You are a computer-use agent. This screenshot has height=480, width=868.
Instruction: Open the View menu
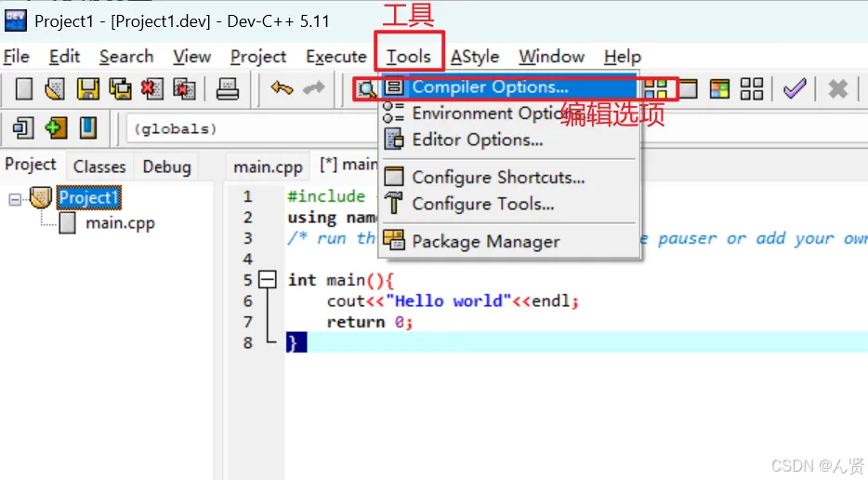[x=191, y=57]
